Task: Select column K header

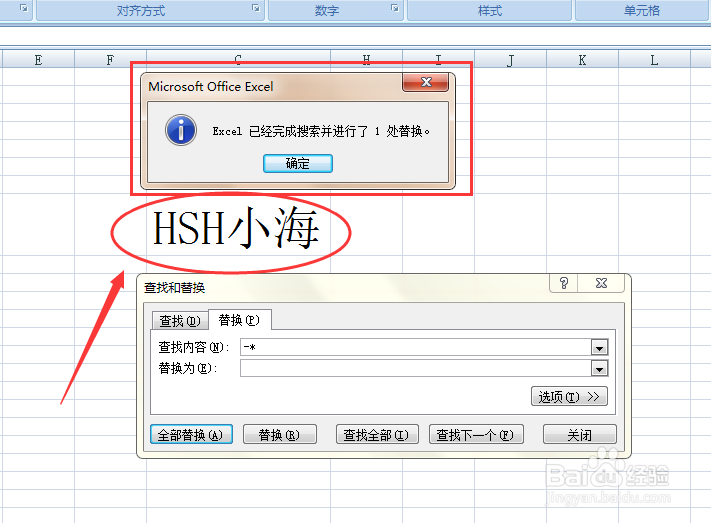Action: (x=582, y=59)
